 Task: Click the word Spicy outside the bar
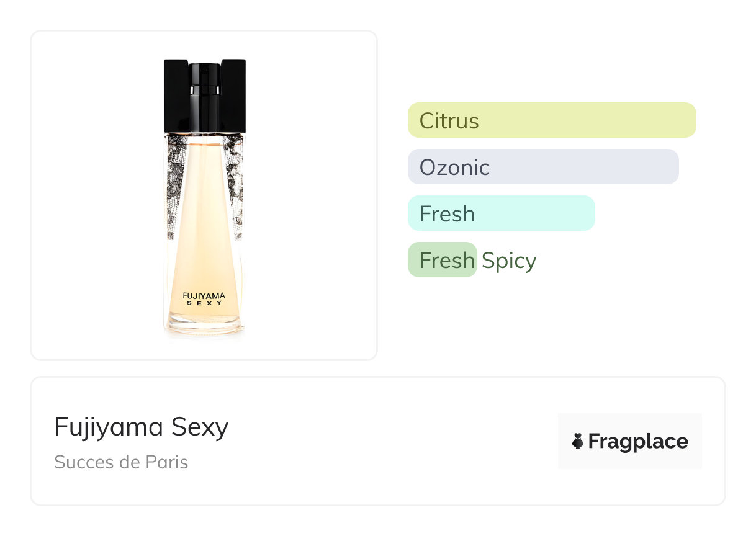point(509,261)
